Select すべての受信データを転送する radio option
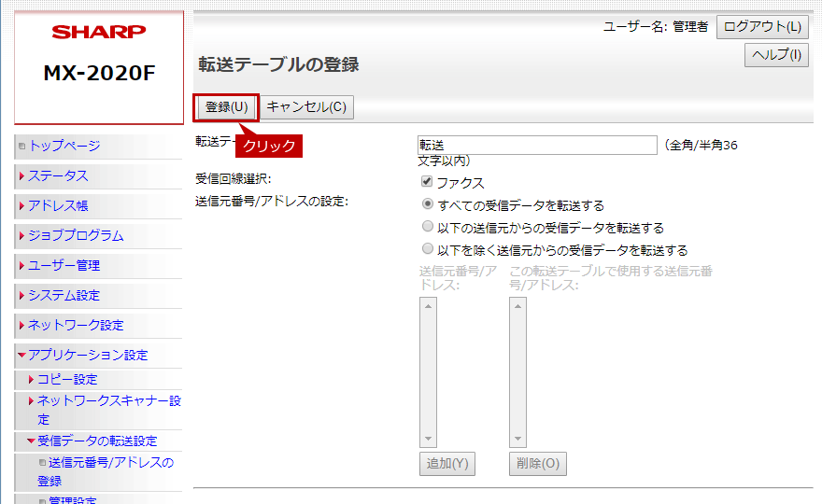 (x=428, y=205)
